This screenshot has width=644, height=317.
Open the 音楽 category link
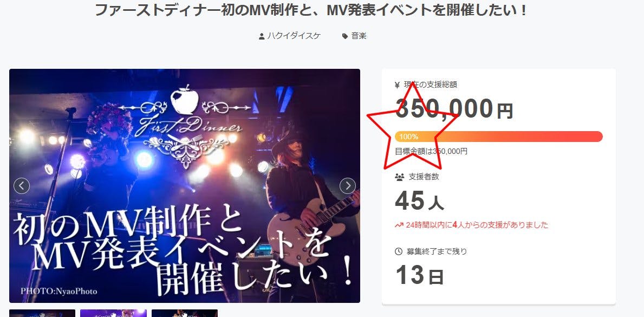tap(359, 36)
